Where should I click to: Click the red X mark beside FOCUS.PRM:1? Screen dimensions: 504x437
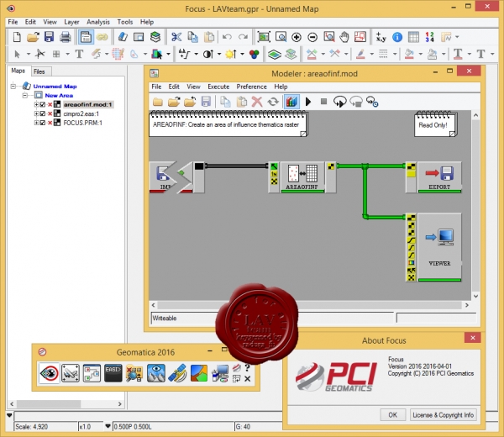(x=50, y=123)
